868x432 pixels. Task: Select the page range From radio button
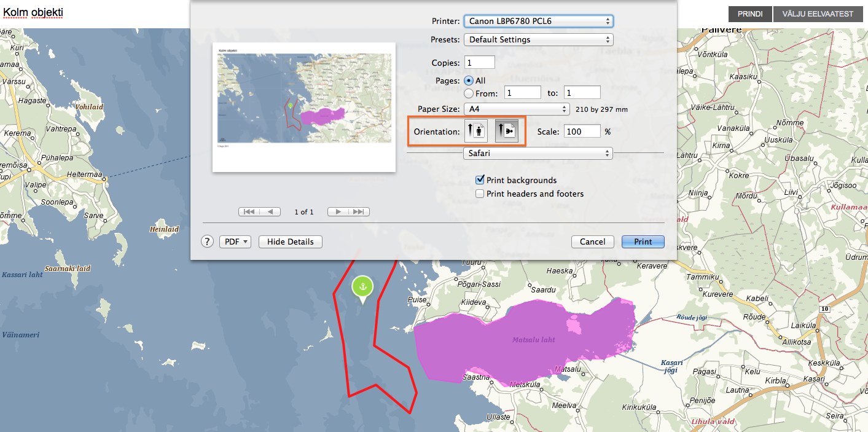coord(469,93)
